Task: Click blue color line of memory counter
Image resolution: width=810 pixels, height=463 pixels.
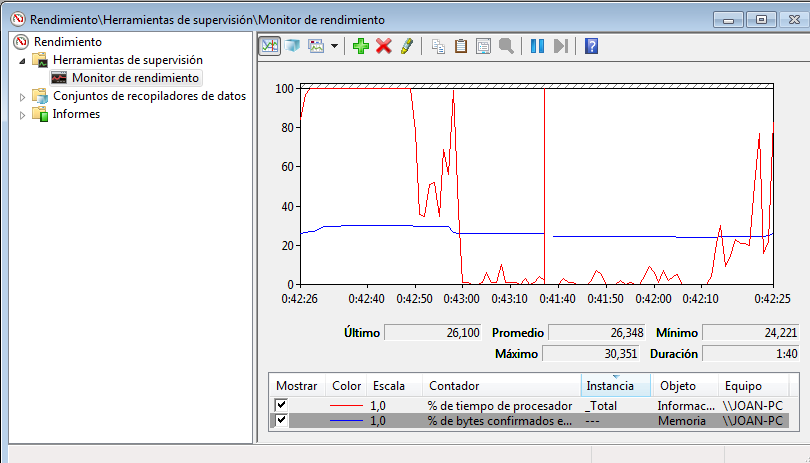Action: pos(346,421)
